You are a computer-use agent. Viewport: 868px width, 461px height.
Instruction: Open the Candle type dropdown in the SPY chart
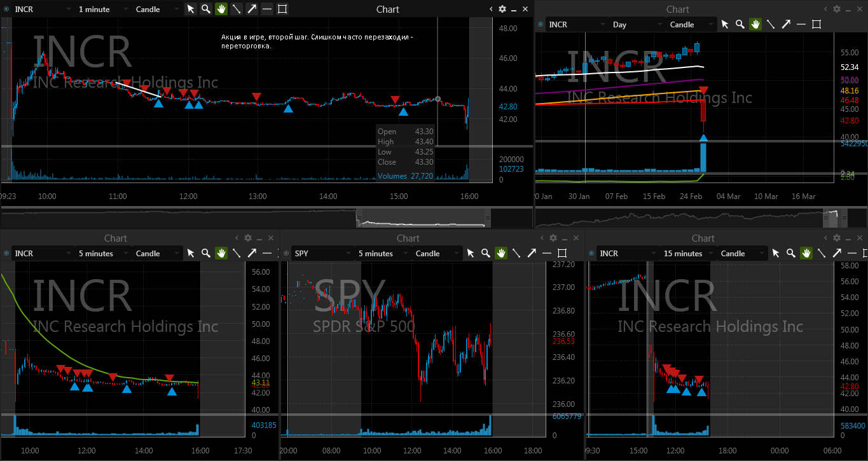point(436,253)
